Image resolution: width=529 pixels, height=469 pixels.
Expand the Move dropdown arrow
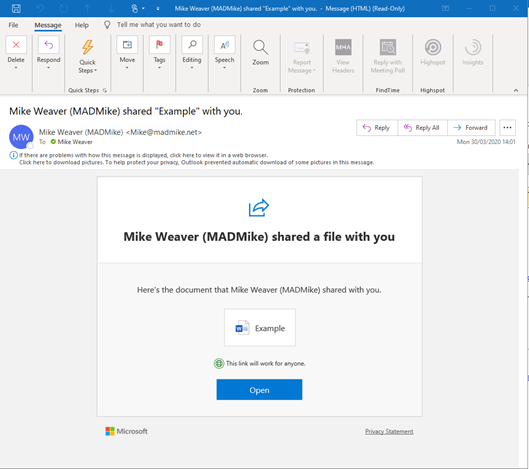click(x=127, y=68)
